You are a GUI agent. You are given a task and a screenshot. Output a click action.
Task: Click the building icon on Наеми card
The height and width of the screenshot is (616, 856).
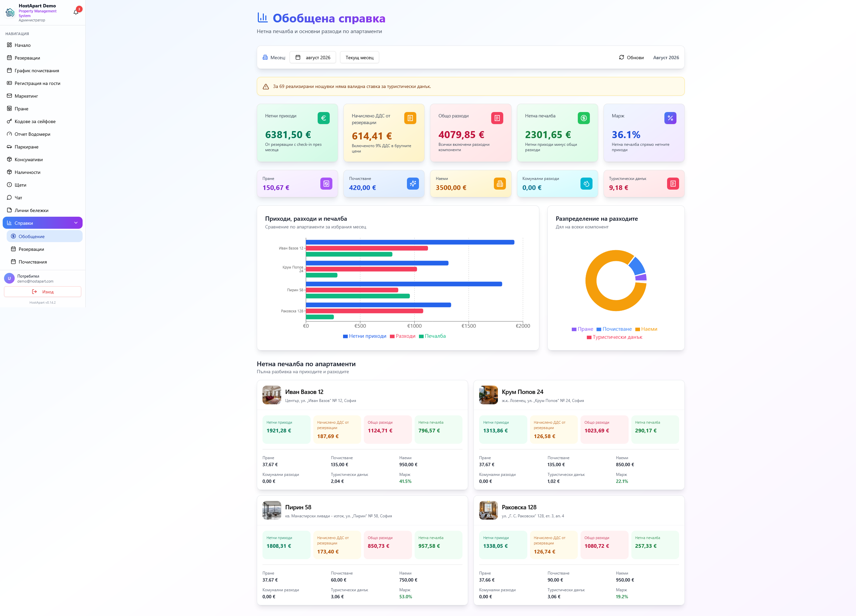[499, 184]
